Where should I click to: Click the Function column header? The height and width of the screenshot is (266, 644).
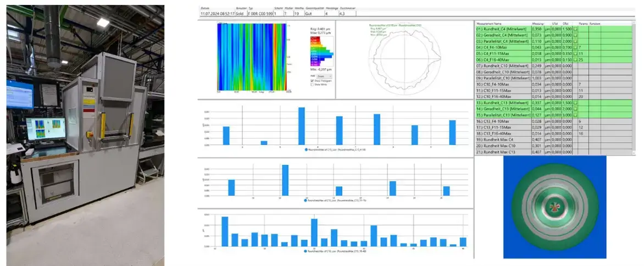pyautogui.click(x=595, y=24)
